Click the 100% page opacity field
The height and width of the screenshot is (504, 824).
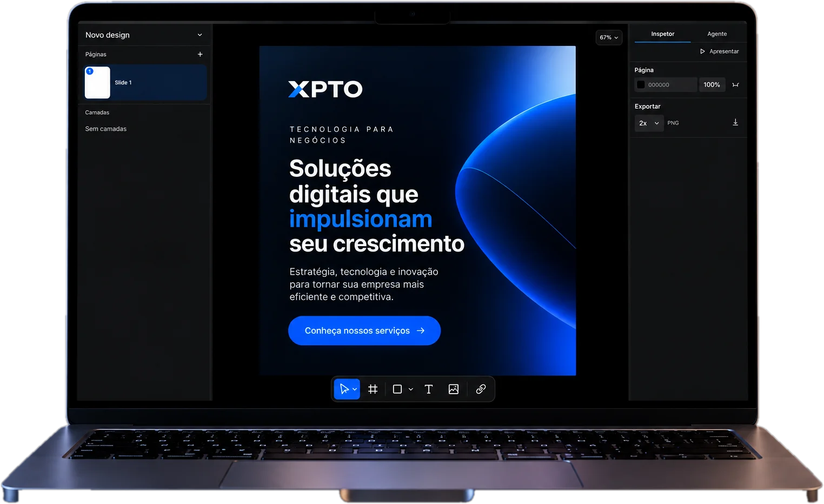pyautogui.click(x=712, y=85)
